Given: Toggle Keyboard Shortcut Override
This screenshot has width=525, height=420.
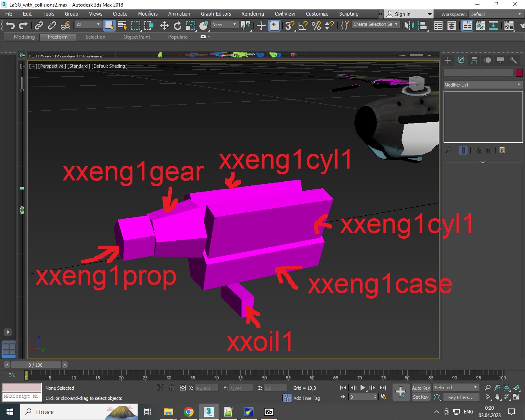Looking at the screenshot, I should point(274,25).
